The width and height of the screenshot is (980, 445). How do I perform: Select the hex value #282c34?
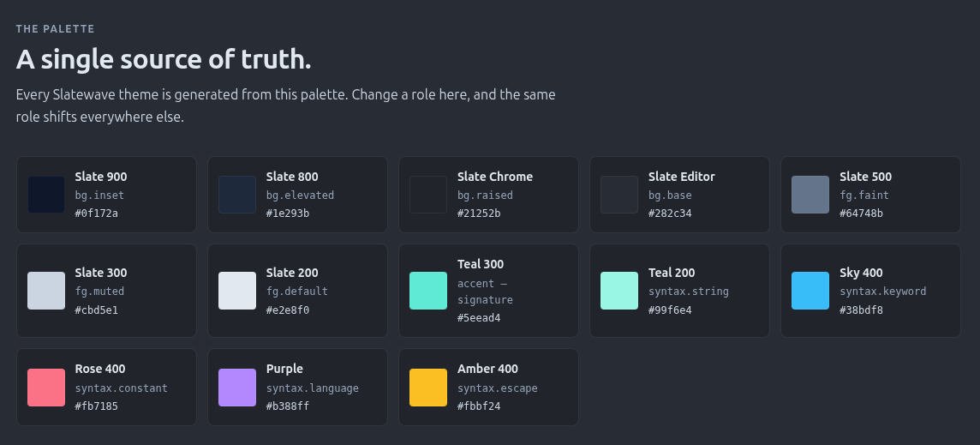tap(670, 213)
